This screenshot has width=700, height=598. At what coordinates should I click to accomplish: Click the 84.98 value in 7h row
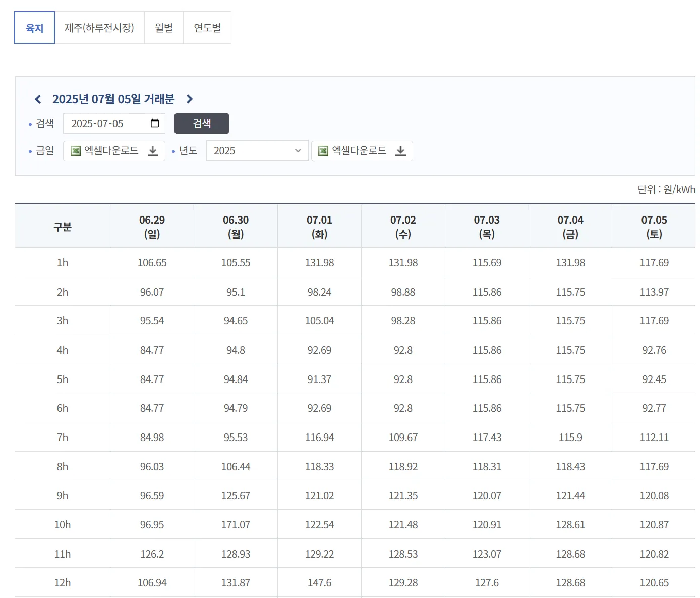(x=152, y=438)
